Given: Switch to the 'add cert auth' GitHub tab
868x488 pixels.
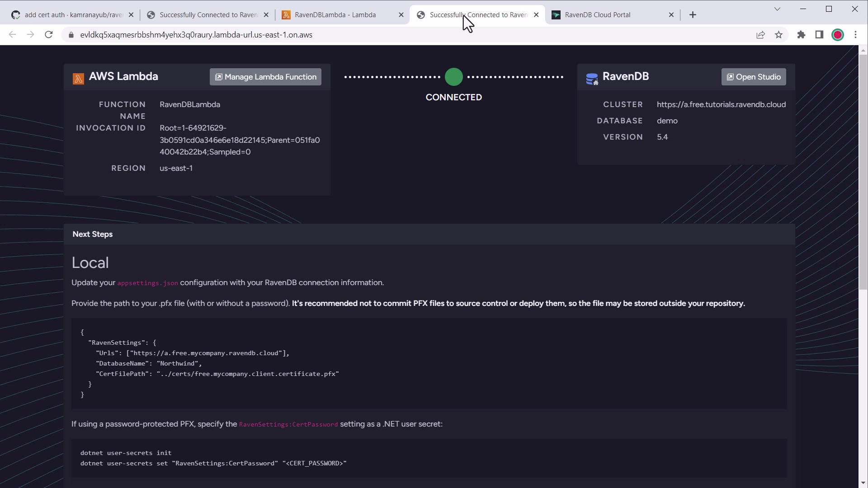Looking at the screenshot, I should pos(72,14).
